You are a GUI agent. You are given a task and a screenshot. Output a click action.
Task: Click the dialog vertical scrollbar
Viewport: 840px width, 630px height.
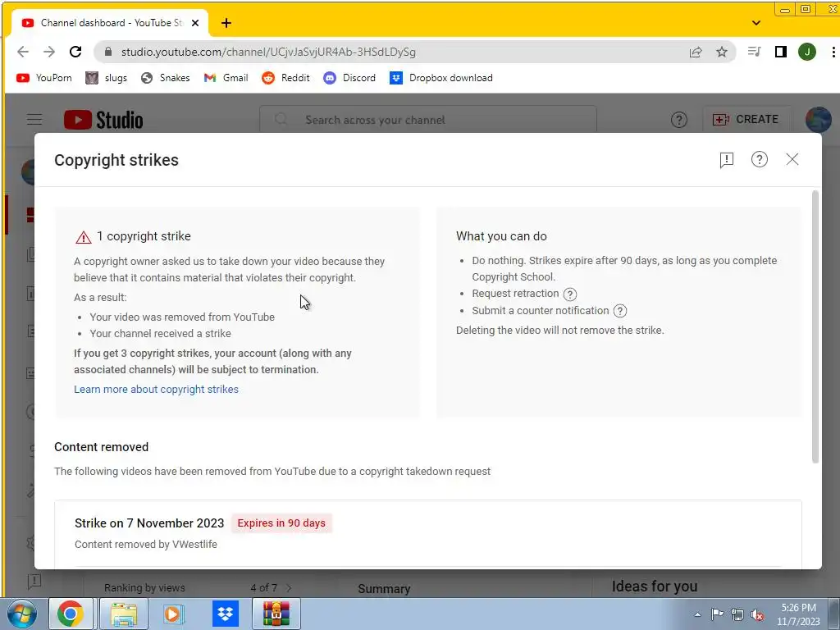click(x=815, y=326)
